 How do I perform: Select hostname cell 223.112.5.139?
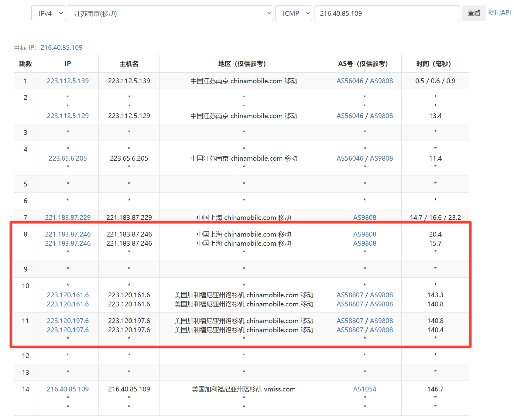pyautogui.click(x=129, y=81)
